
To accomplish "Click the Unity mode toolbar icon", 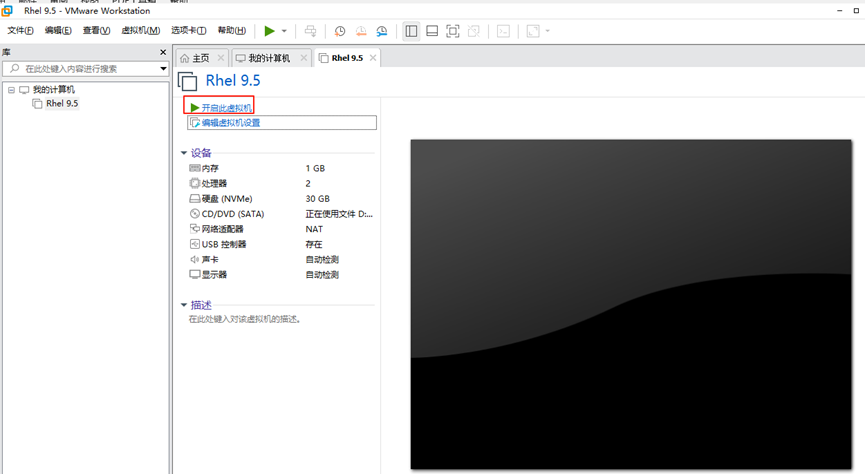I will pyautogui.click(x=473, y=31).
